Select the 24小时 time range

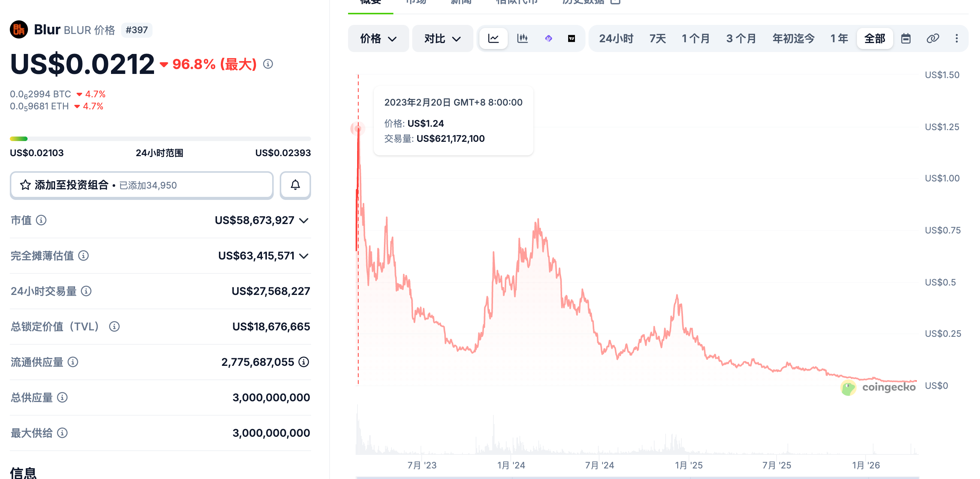tap(616, 38)
